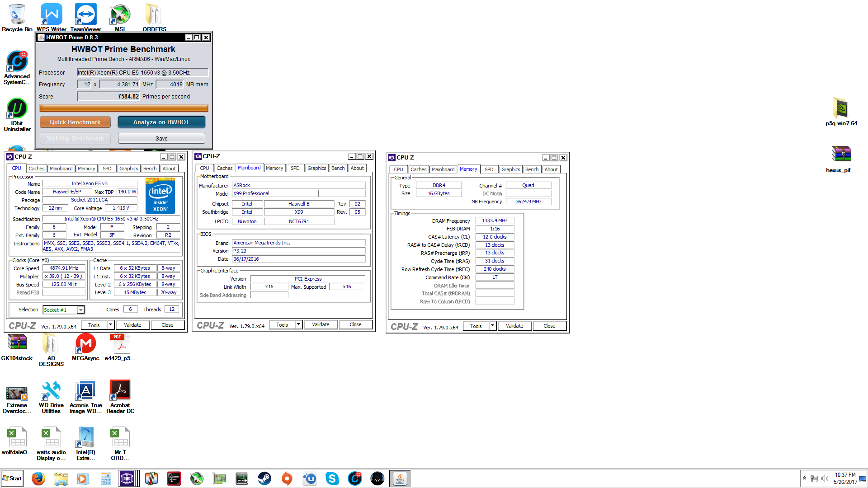Click the Show Desktop button in the tray

863,479
